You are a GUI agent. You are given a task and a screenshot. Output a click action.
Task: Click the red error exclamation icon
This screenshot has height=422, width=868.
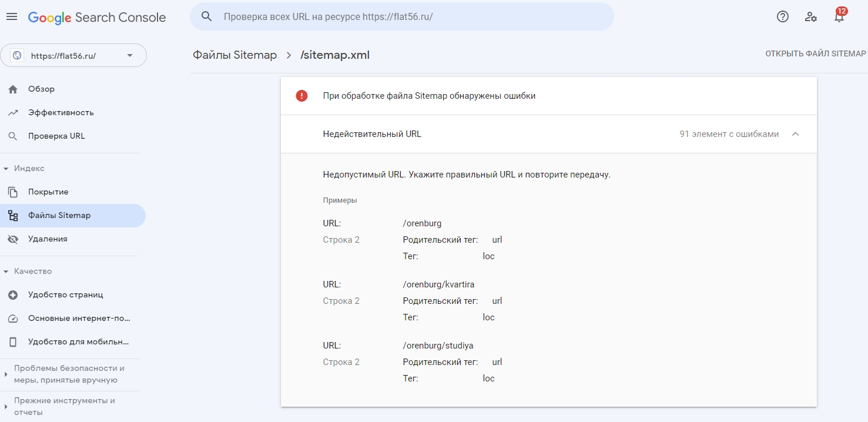click(301, 96)
